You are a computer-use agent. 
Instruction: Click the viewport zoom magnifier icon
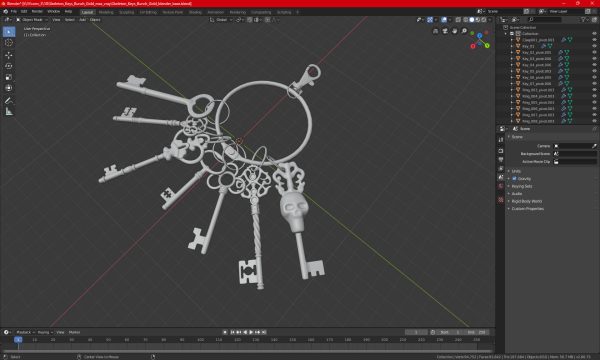[x=464, y=31]
